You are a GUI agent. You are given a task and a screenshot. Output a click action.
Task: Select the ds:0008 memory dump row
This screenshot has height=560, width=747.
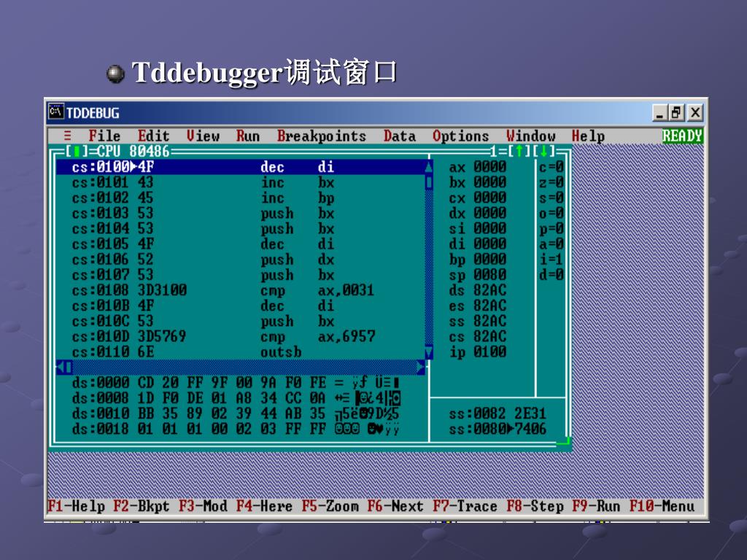[236, 397]
